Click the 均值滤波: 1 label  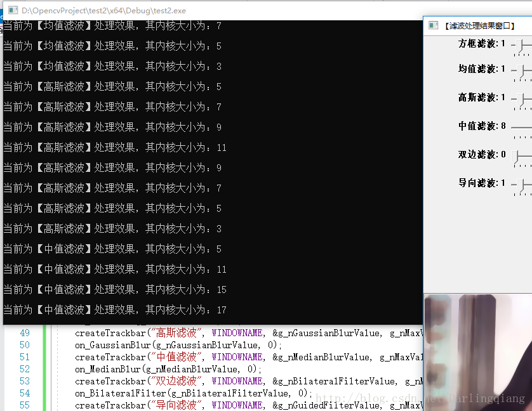482,69
